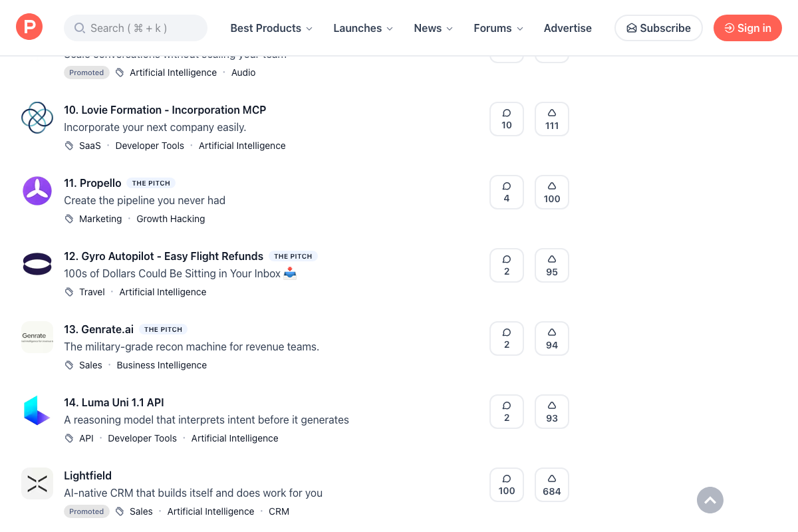Open comments for Lightfield (100)

507,485
